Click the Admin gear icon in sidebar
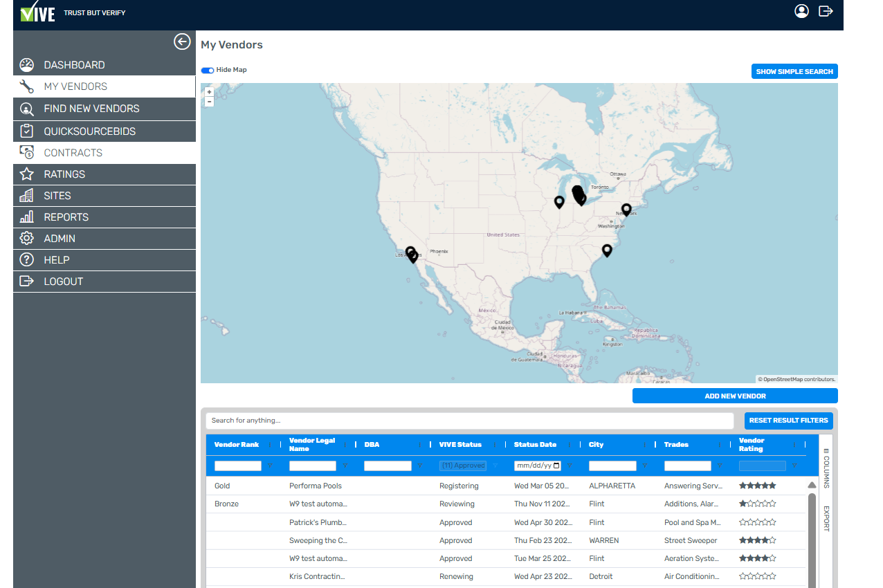883x588 pixels. pos(27,238)
